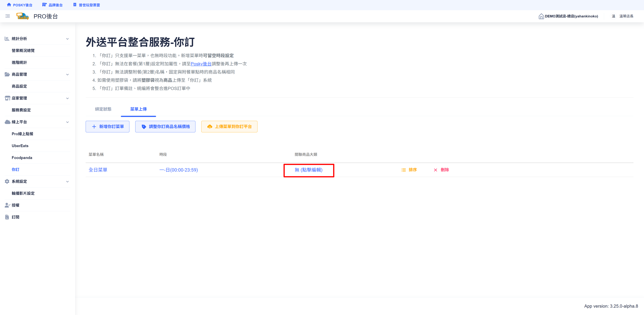The height and width of the screenshot is (315, 644).
Task: Click the 普世玩發票雲 document icon
Action: pos(75,5)
